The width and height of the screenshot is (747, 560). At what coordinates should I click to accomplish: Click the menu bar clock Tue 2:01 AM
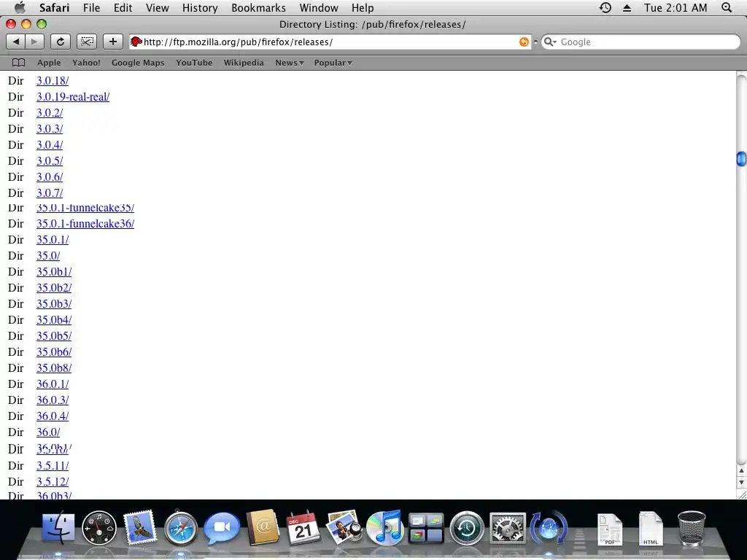pyautogui.click(x=676, y=7)
